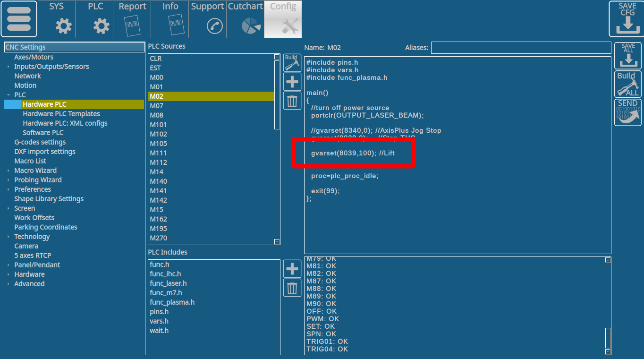Screen dimensions: 644x359
Task: Delete the selected PLC include
Action: [292, 288]
